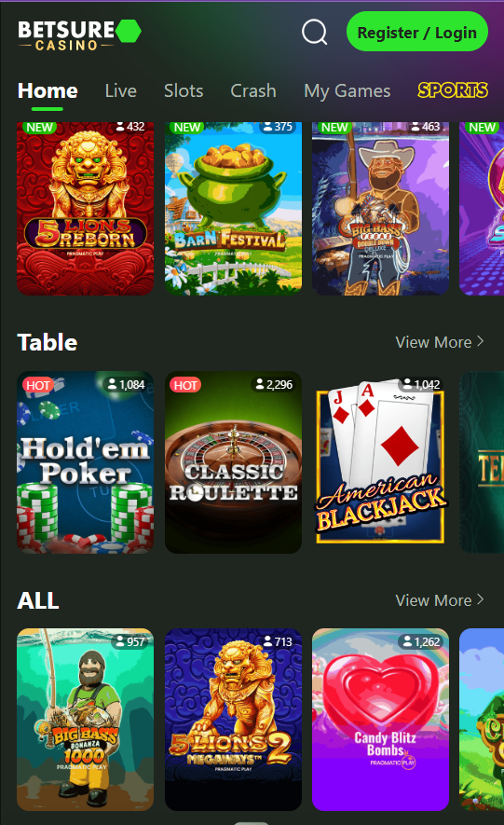Open the SPORTS section link
Viewport: 504px width, 825px height.
pyautogui.click(x=453, y=90)
